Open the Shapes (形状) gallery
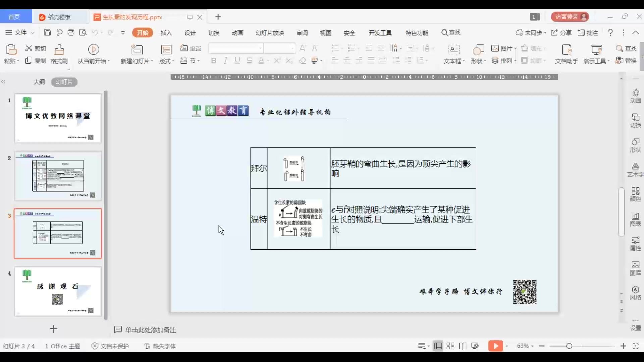 point(478,54)
